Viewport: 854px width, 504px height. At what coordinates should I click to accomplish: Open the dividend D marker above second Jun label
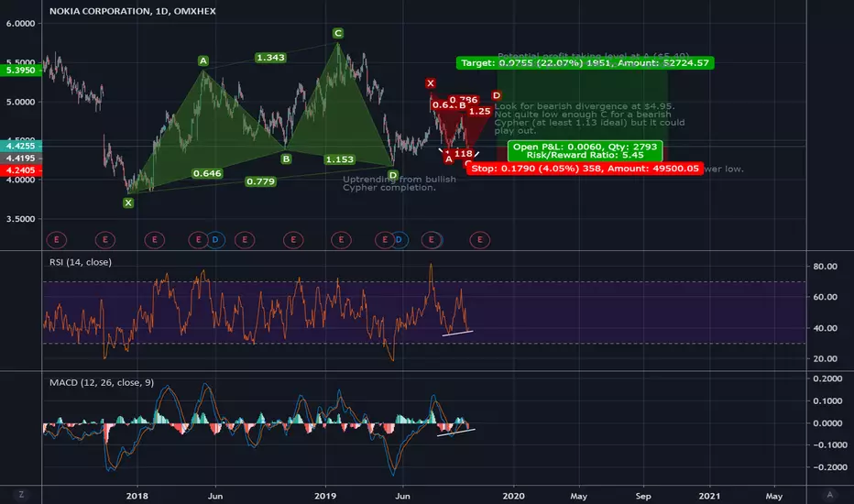[x=400, y=240]
